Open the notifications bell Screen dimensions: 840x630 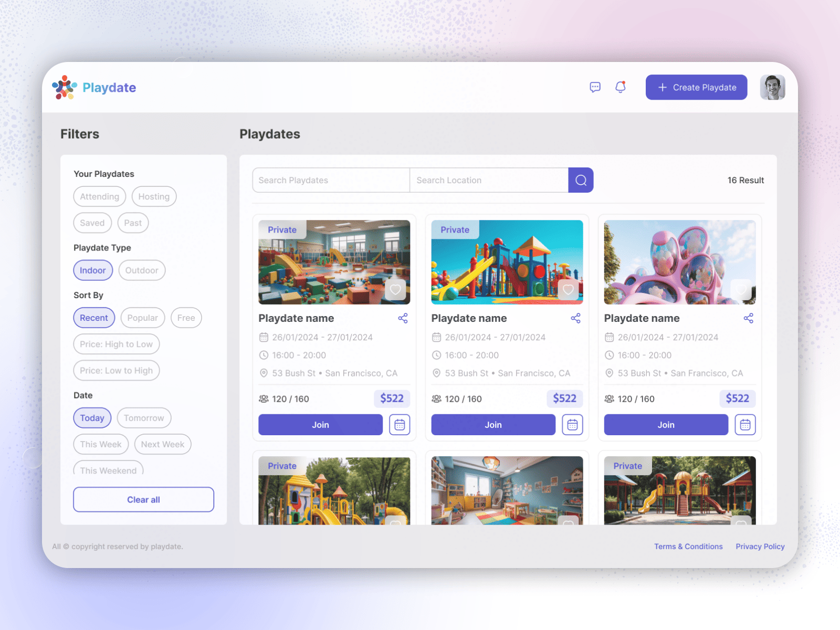621,87
